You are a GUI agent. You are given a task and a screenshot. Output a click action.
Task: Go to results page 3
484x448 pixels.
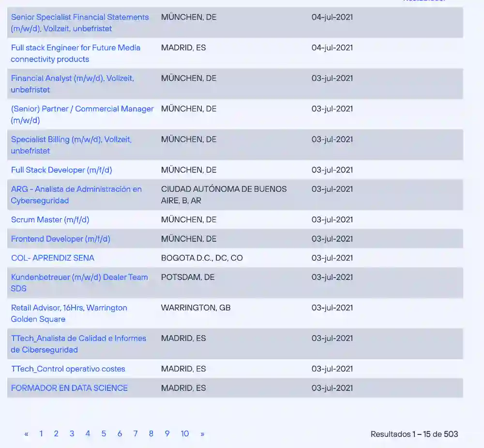[x=72, y=433]
